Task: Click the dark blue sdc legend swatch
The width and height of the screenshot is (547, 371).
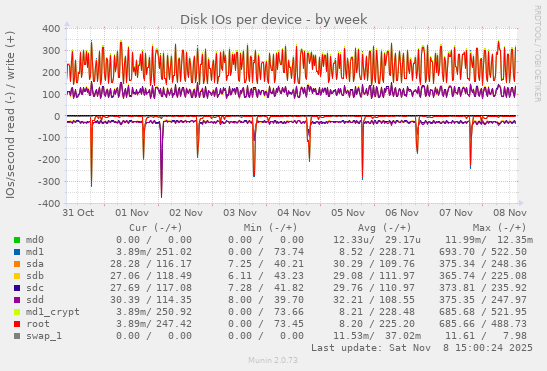Action: coord(17,288)
